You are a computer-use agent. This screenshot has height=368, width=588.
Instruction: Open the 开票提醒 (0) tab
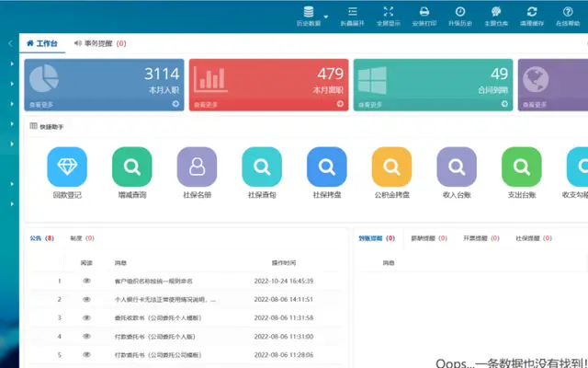coord(481,238)
